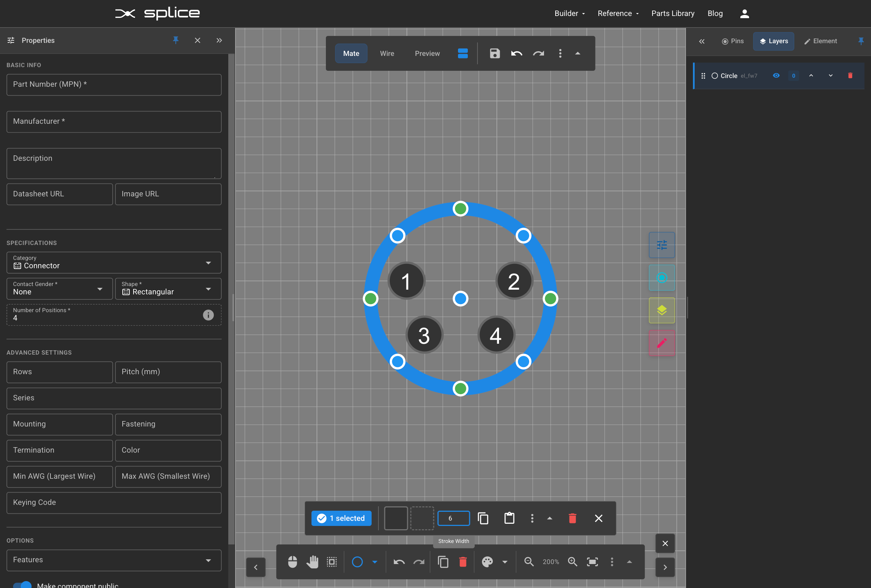
Task: Open the Features dropdown
Action: [114, 560]
